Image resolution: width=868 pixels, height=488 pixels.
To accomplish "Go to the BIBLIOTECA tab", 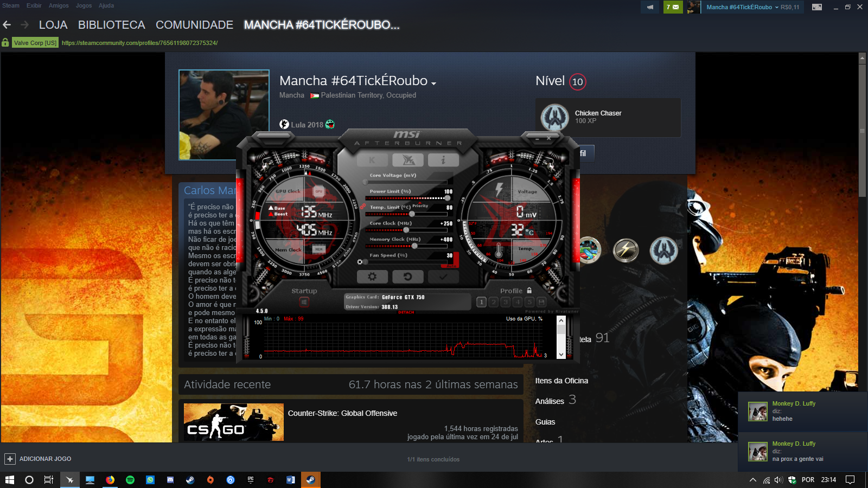I will [112, 25].
